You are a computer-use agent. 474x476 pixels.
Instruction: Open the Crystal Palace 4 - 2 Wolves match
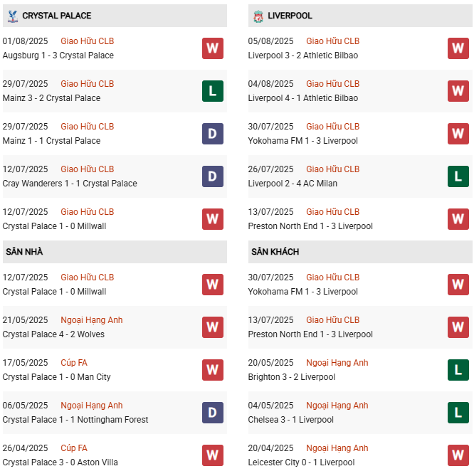coord(53,334)
